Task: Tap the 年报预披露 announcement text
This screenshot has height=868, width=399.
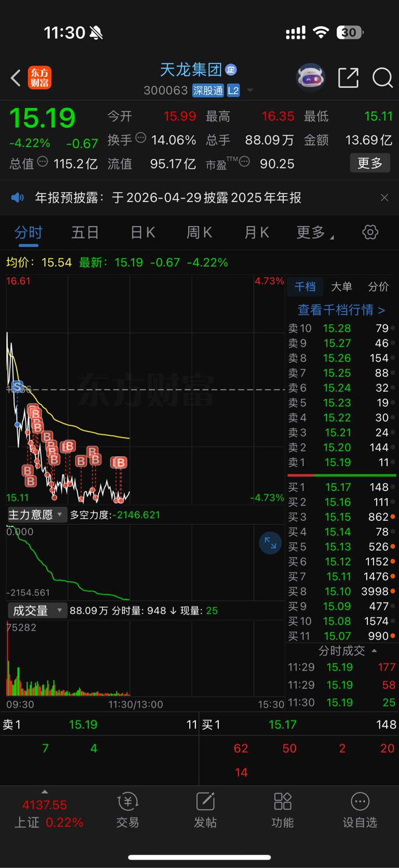Action: point(168,198)
